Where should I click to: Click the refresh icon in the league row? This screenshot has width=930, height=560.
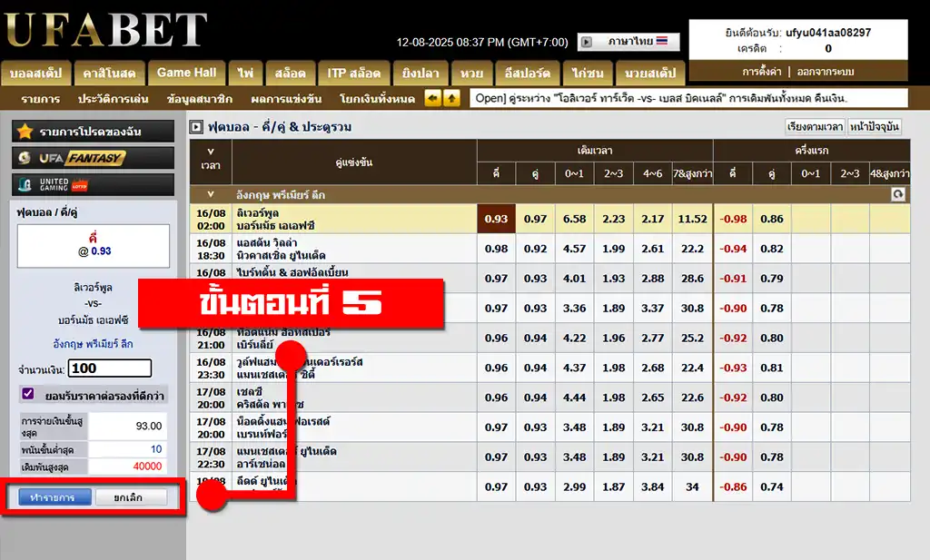pos(898,194)
